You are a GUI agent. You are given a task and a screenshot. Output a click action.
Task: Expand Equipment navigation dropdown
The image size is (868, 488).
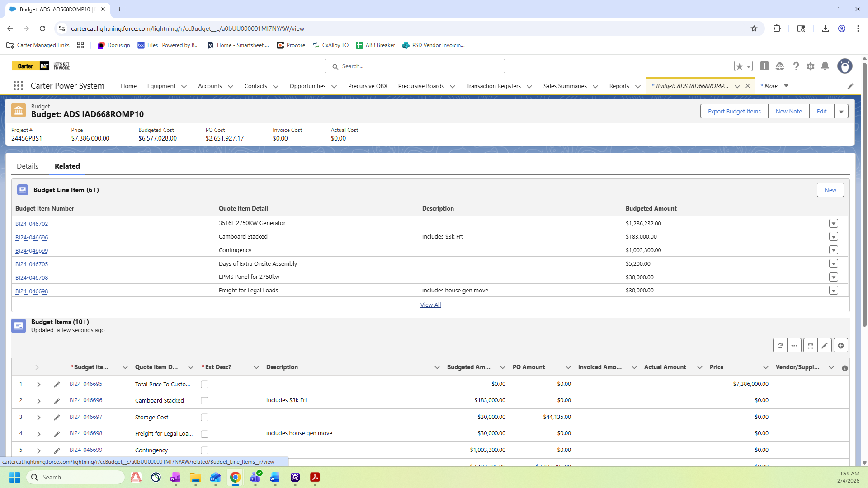184,86
